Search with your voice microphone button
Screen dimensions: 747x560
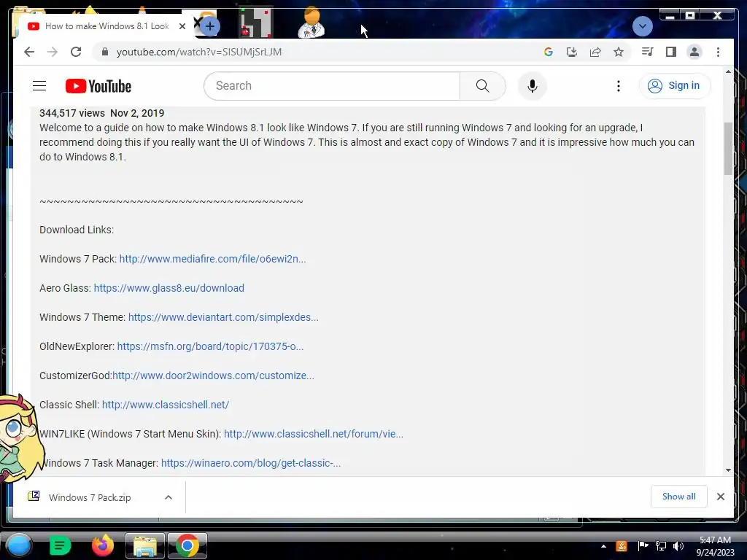(532, 86)
